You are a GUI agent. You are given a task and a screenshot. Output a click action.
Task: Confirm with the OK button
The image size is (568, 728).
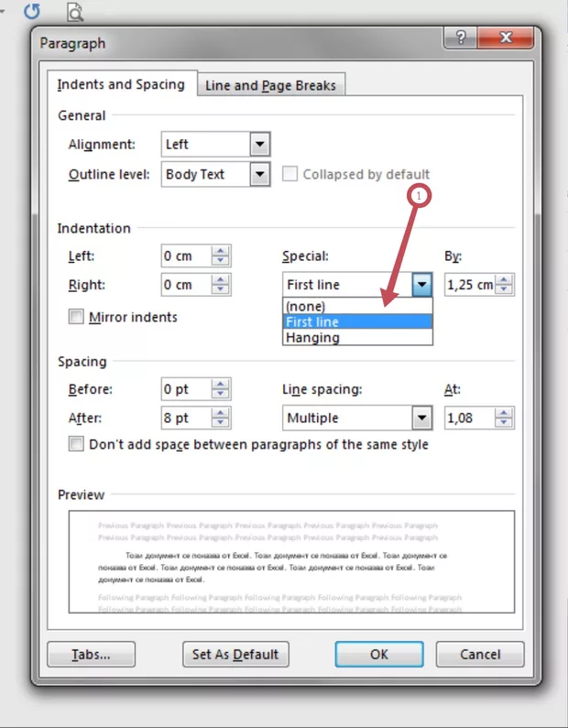(379, 654)
